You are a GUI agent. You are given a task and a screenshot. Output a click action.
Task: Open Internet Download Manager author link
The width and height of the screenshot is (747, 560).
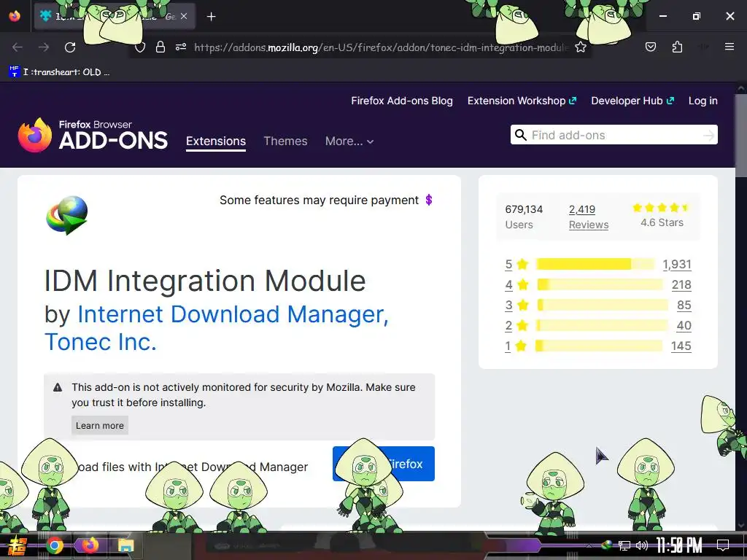coord(216,328)
